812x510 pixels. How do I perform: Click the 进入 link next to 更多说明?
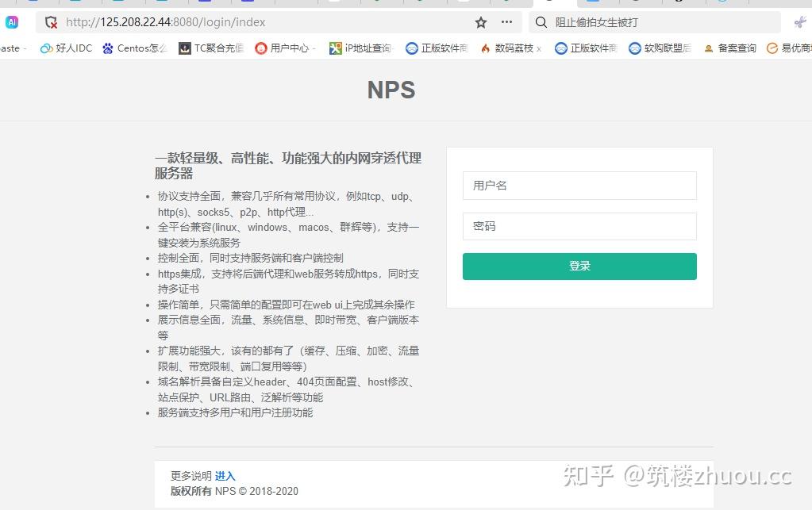(225, 475)
